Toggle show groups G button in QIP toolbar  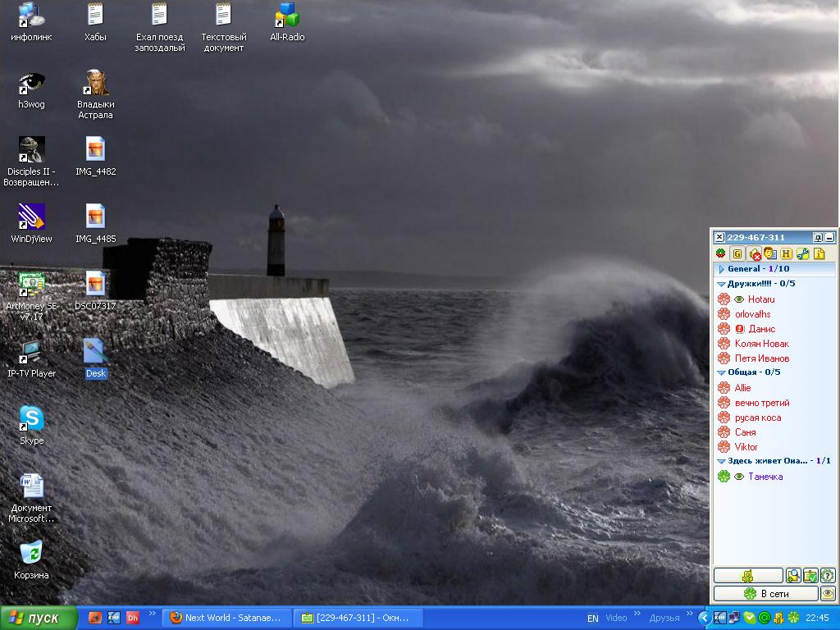pyautogui.click(x=737, y=253)
